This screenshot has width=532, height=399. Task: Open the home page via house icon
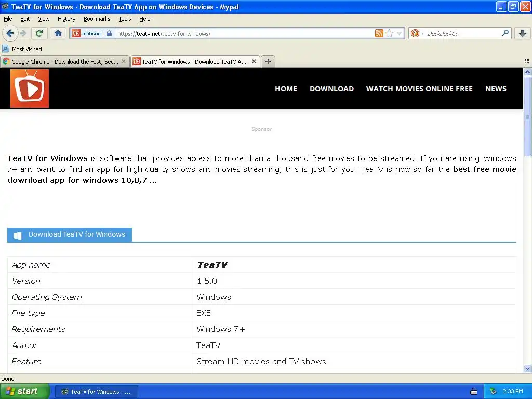pos(58,33)
